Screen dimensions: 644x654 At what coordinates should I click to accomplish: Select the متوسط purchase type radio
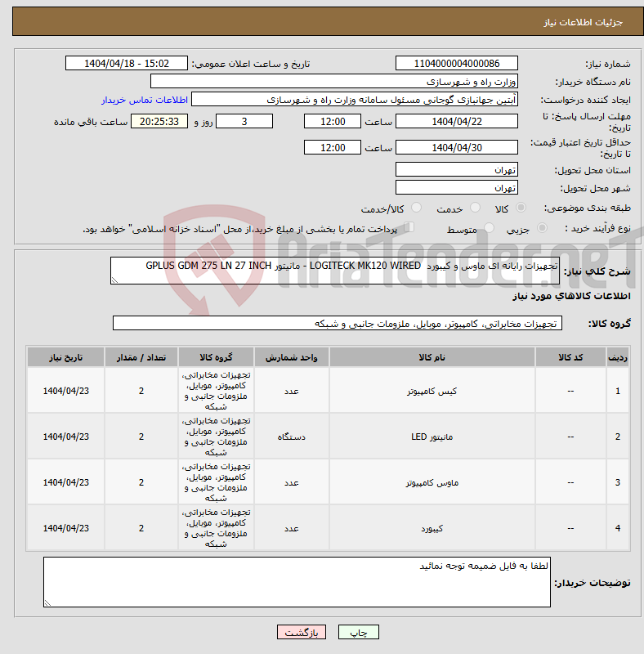489,228
